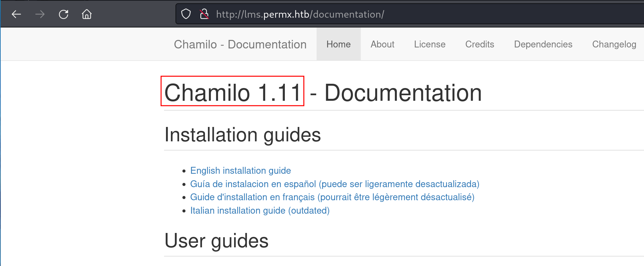
Task: Click the User guides heading
Action: click(216, 241)
